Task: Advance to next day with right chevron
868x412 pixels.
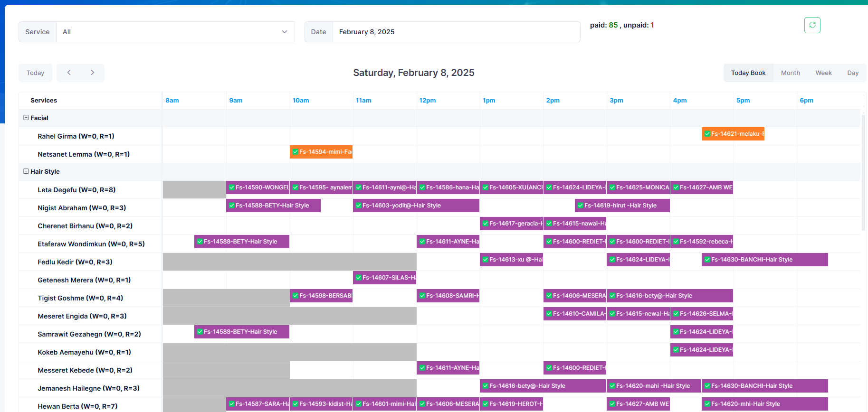Action: (92, 73)
